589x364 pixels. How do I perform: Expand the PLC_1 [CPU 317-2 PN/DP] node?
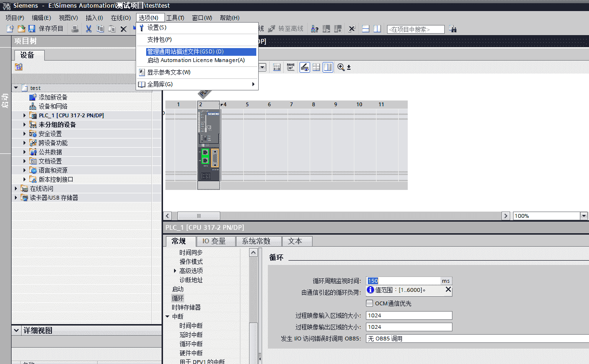[25, 115]
